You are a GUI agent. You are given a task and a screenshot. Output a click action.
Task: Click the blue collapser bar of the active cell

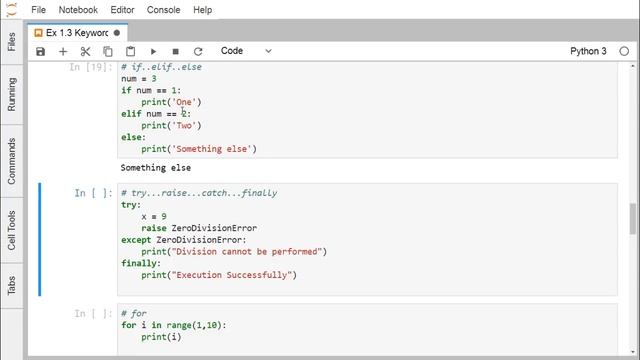40,239
